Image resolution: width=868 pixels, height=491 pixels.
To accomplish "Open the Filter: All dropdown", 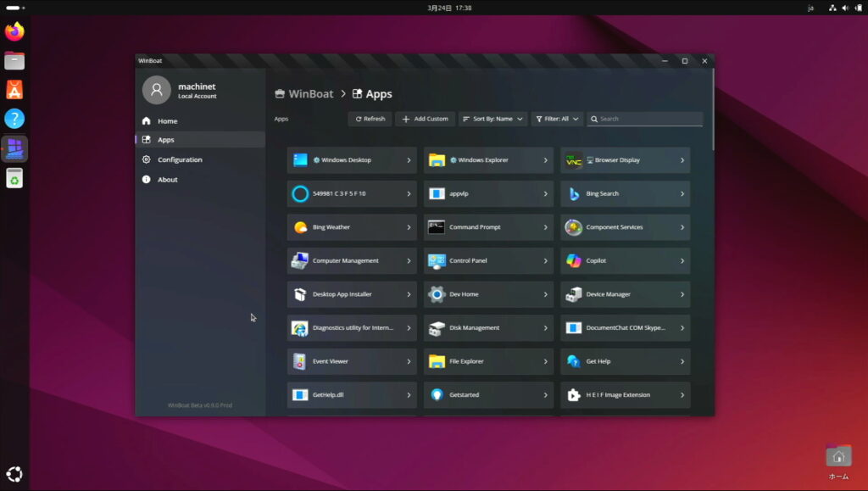I will pyautogui.click(x=557, y=119).
